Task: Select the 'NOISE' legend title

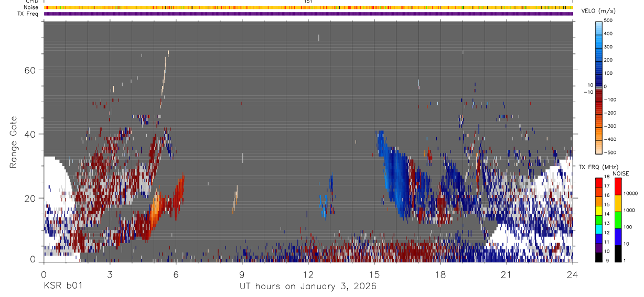Action: point(620,173)
